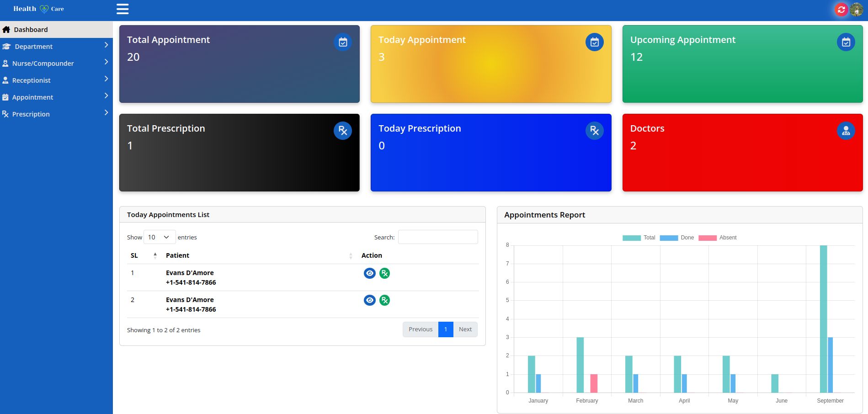Image resolution: width=868 pixels, height=414 pixels.
Task: Click the Department graduation cap icon
Action: (6, 47)
